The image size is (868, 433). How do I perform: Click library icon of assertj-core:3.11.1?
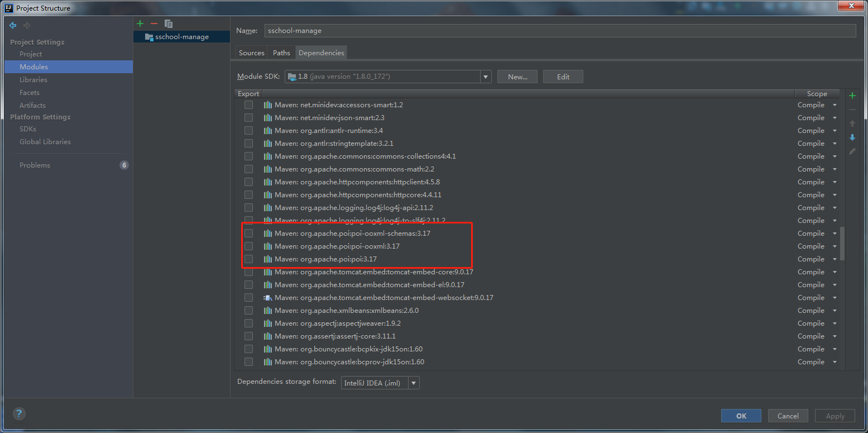click(x=268, y=336)
